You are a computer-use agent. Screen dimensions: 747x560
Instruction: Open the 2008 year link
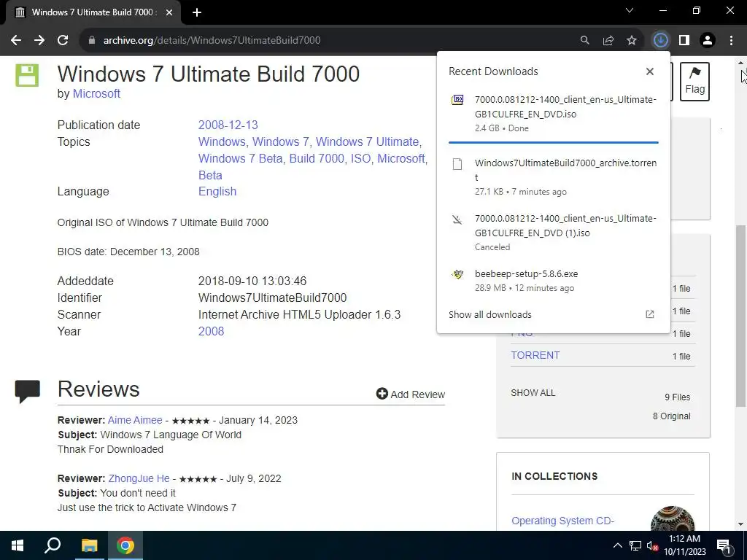tap(211, 332)
